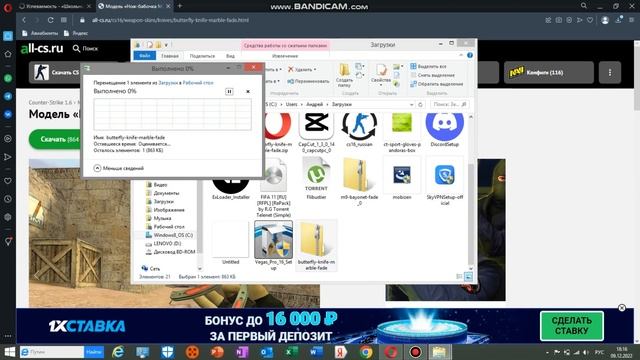Image resolution: width=640 pixels, height=360 pixels.
Task: Switch to Извлечение ribbon tab
Action: (285, 56)
